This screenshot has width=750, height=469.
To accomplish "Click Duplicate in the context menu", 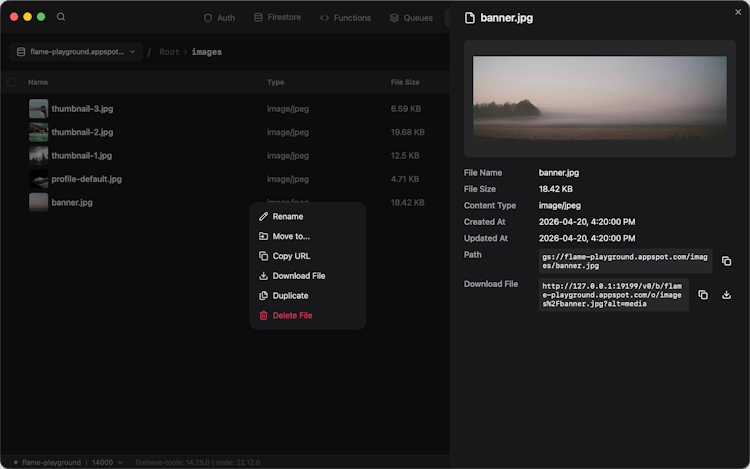I will (x=290, y=296).
